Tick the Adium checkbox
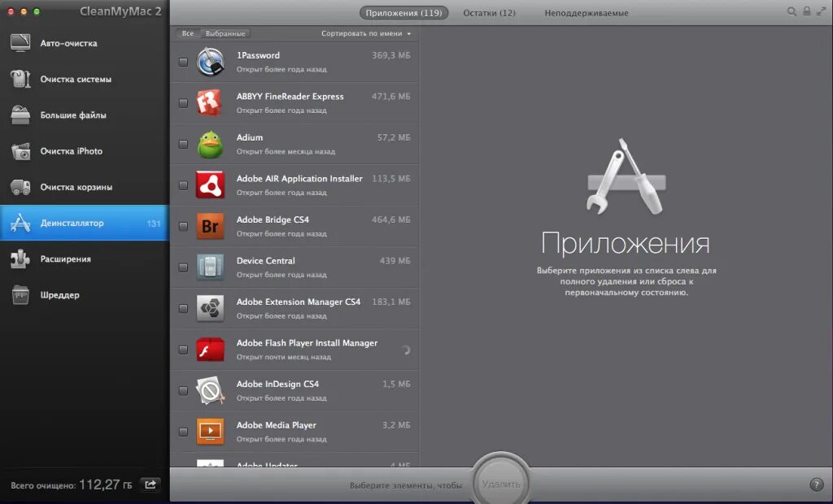Screen dimensions: 833x504 pos(183,144)
